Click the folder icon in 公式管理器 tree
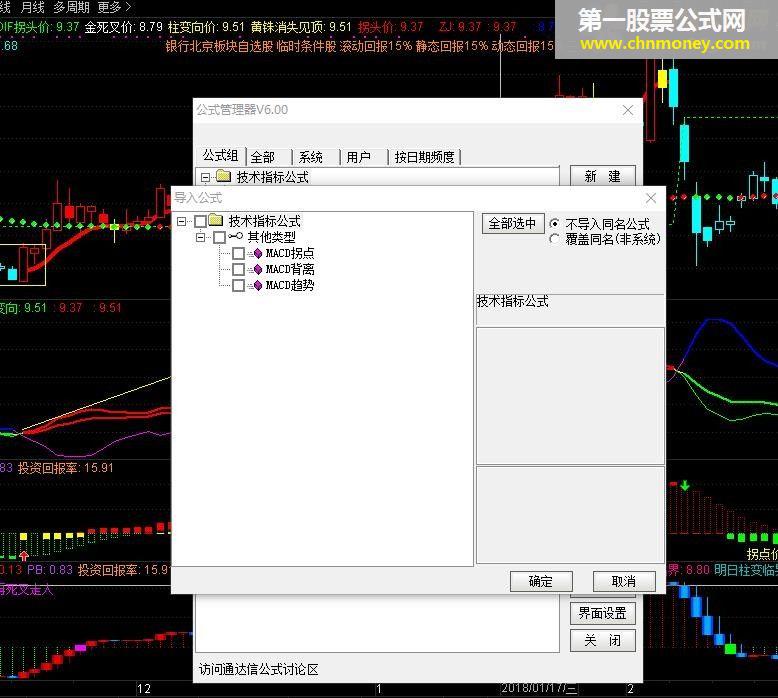778x698 pixels. (224, 176)
